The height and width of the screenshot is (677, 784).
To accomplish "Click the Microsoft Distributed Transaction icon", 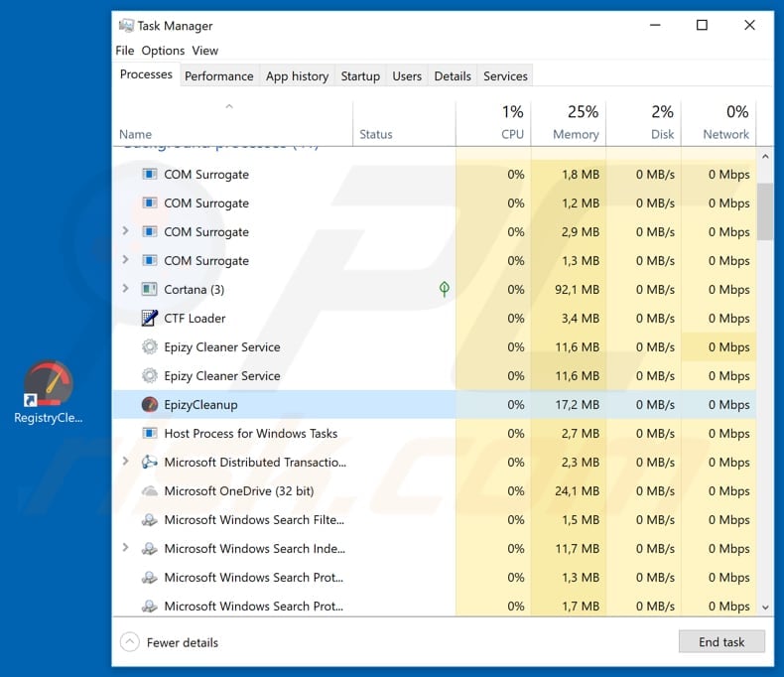I will [x=150, y=462].
